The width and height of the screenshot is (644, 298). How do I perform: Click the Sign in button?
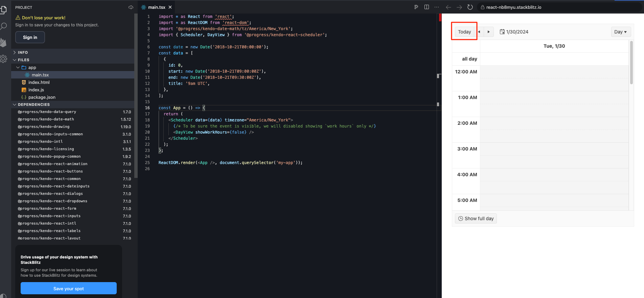30,37
